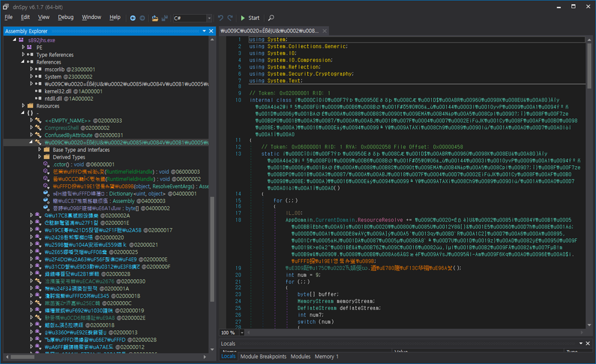Open the Debug menu
The width and height of the screenshot is (596, 364).
tap(65, 17)
